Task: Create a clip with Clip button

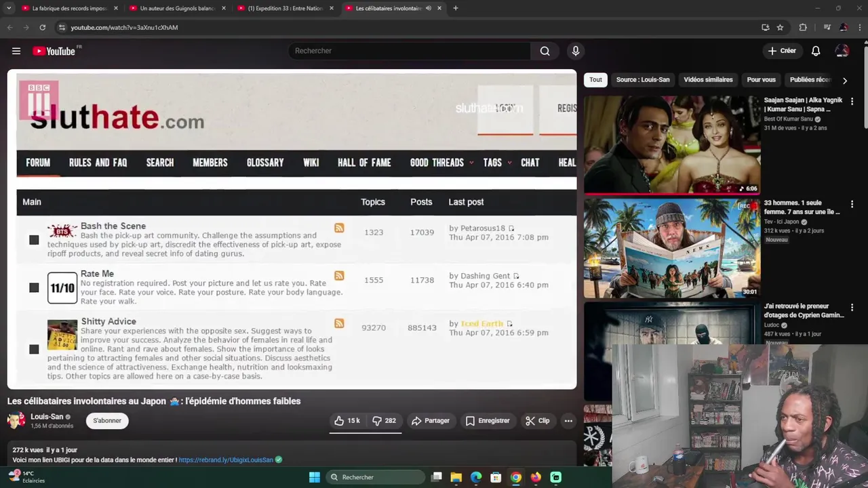Action: pos(538,421)
